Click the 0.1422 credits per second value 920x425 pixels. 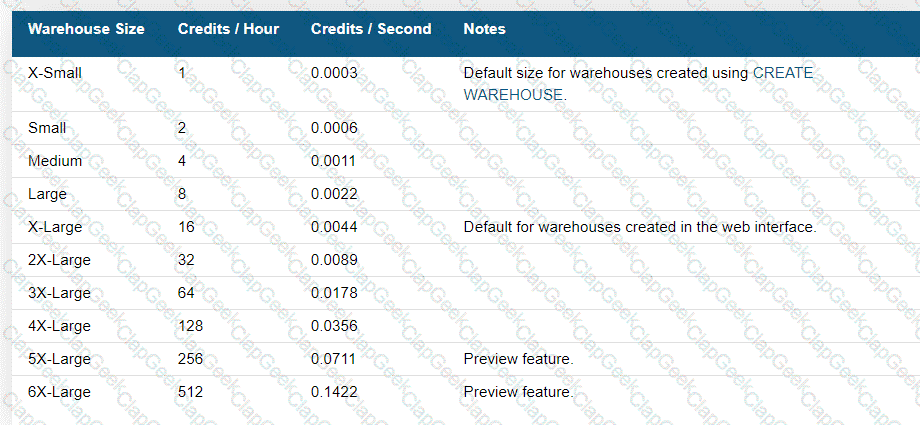334,392
